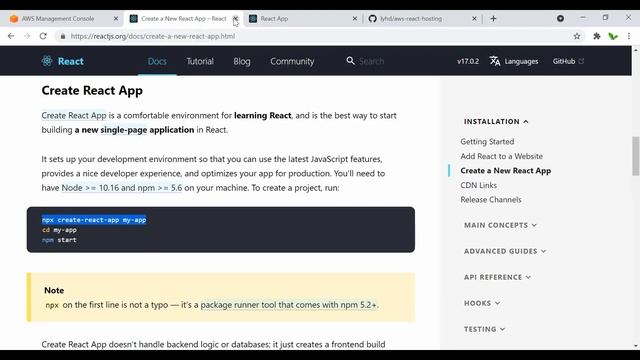Open the Extensions puzzle icon
Viewport: 640px width, 360px height.
[597, 36]
